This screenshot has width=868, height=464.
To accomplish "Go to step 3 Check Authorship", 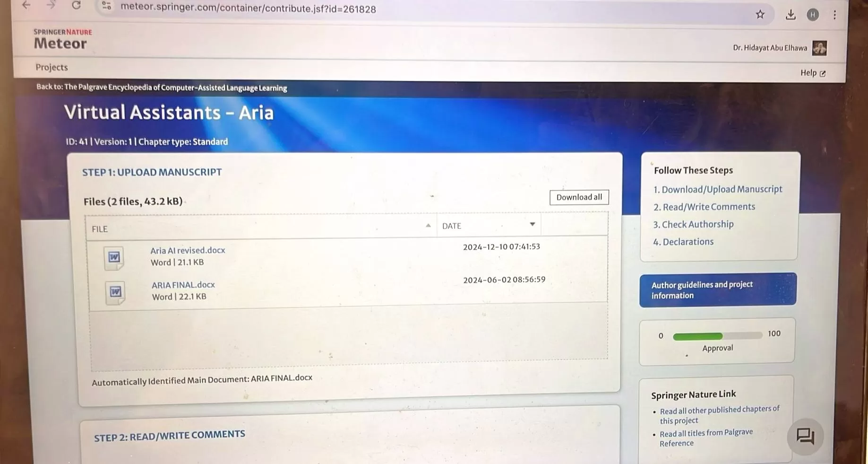I will [693, 224].
